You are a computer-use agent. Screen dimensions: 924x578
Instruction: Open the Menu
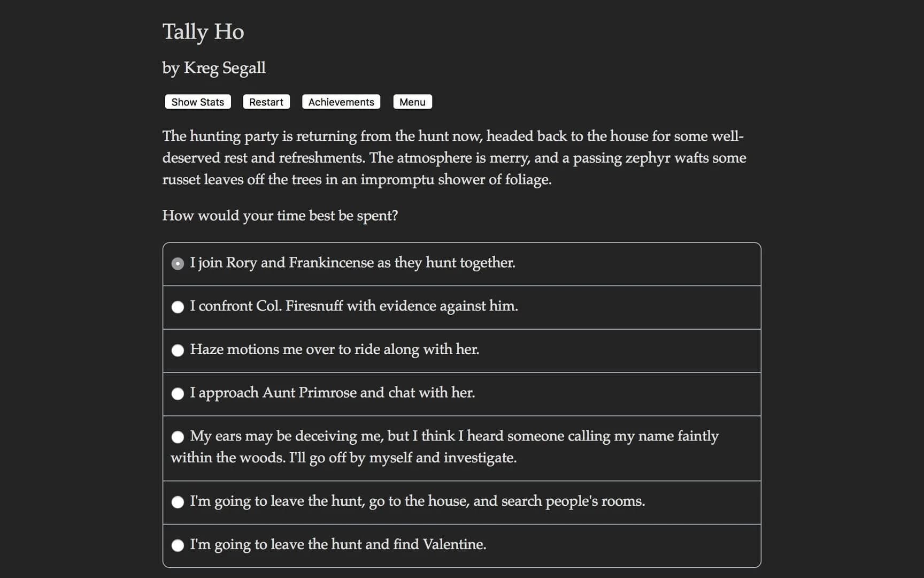tap(412, 102)
